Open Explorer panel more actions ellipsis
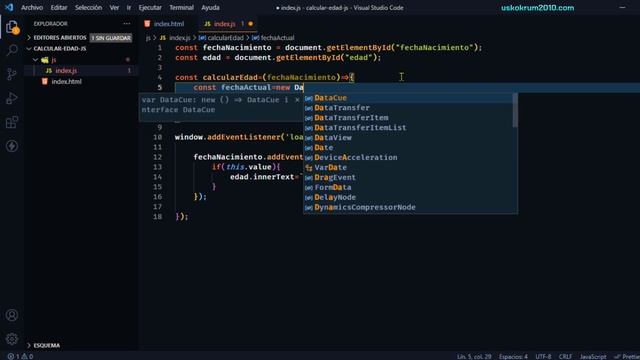The image size is (640, 360). click(127, 24)
